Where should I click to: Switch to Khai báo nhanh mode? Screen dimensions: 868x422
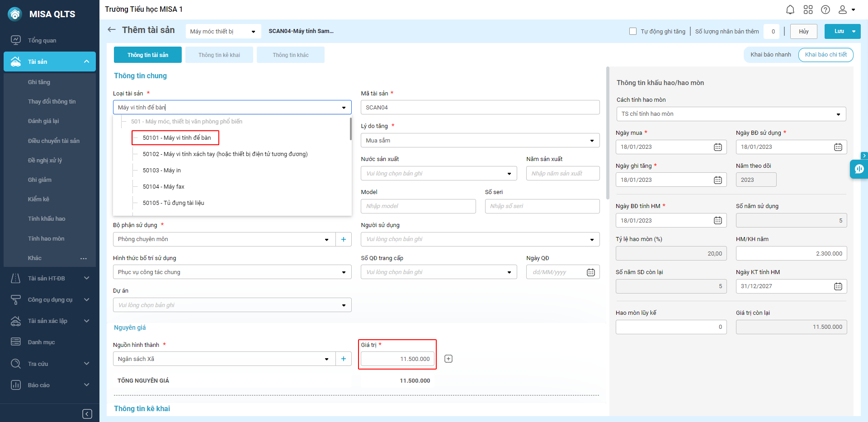point(770,55)
